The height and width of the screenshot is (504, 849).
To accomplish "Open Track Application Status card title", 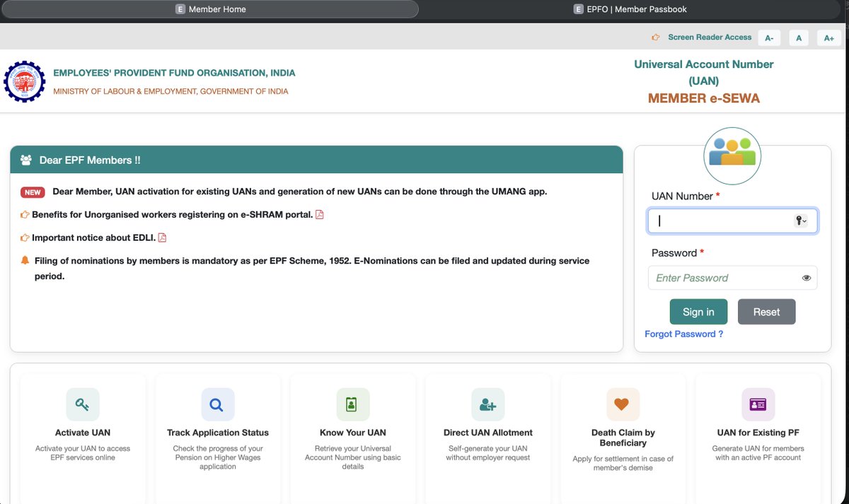I will pyautogui.click(x=218, y=433).
